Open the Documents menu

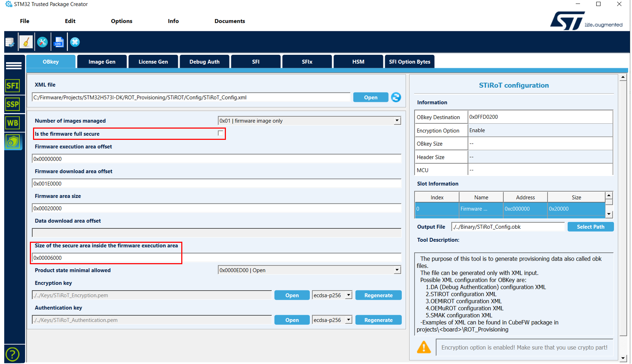coord(230,21)
